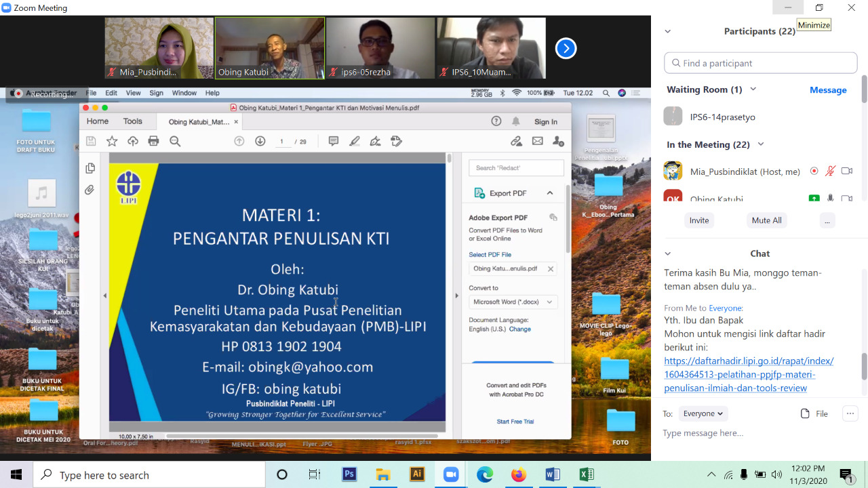Click the Find a participant search field
The image size is (868, 488).
(760, 63)
